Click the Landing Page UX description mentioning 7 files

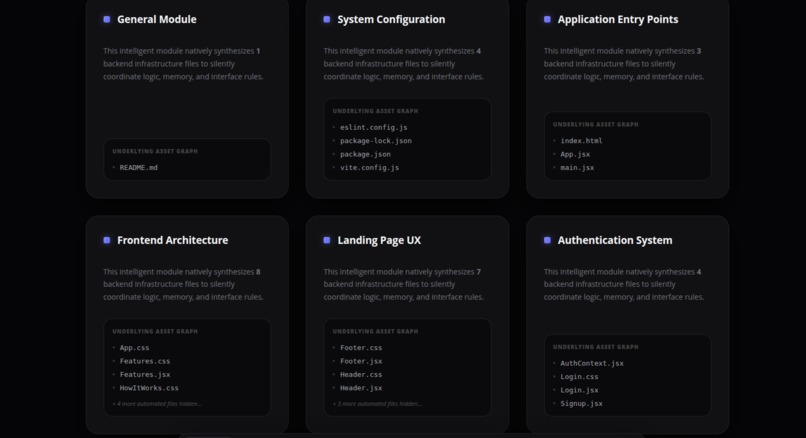[x=404, y=284]
